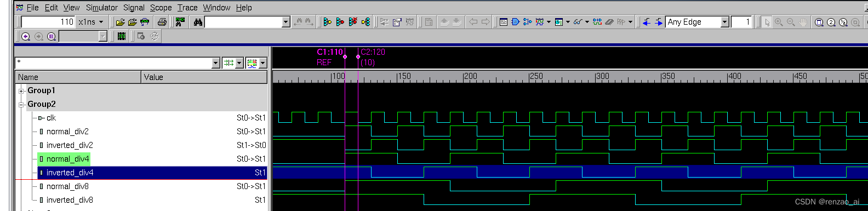The height and width of the screenshot is (211, 868).
Task: Open the Trace menu
Action: pyautogui.click(x=187, y=8)
